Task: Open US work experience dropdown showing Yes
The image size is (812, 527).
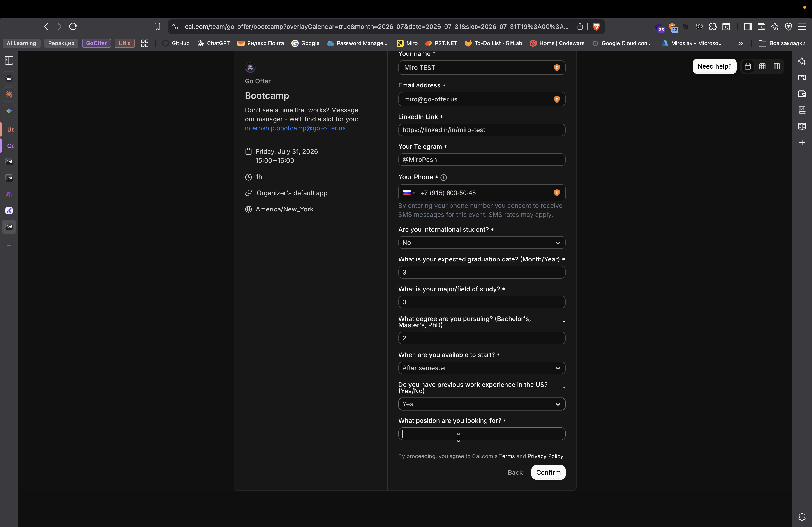Action: click(481, 404)
